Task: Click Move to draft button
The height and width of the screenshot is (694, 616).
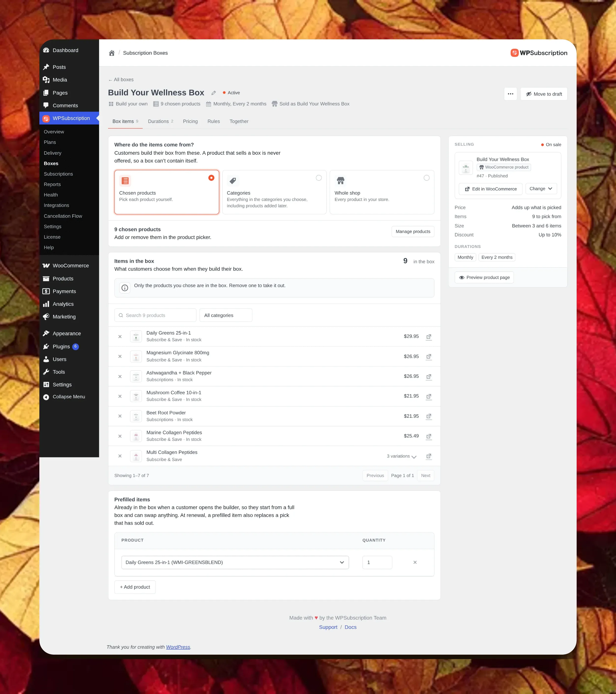Action: pyautogui.click(x=544, y=94)
